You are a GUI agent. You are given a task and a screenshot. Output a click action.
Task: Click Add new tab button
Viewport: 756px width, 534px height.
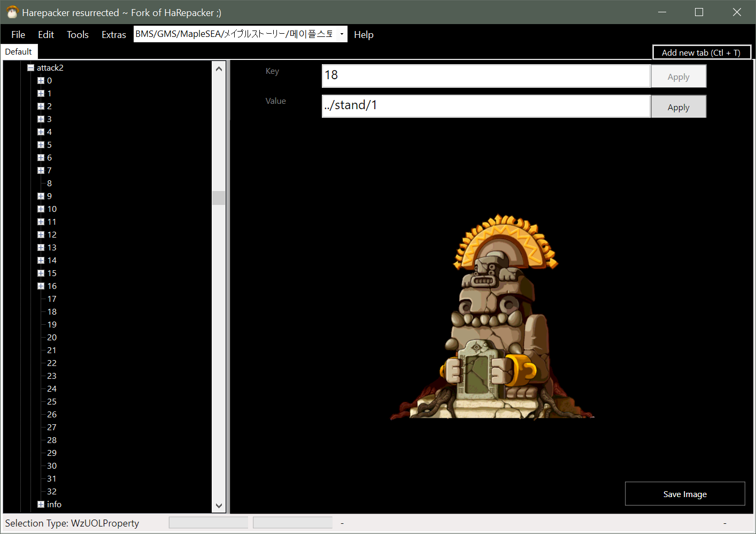click(701, 52)
